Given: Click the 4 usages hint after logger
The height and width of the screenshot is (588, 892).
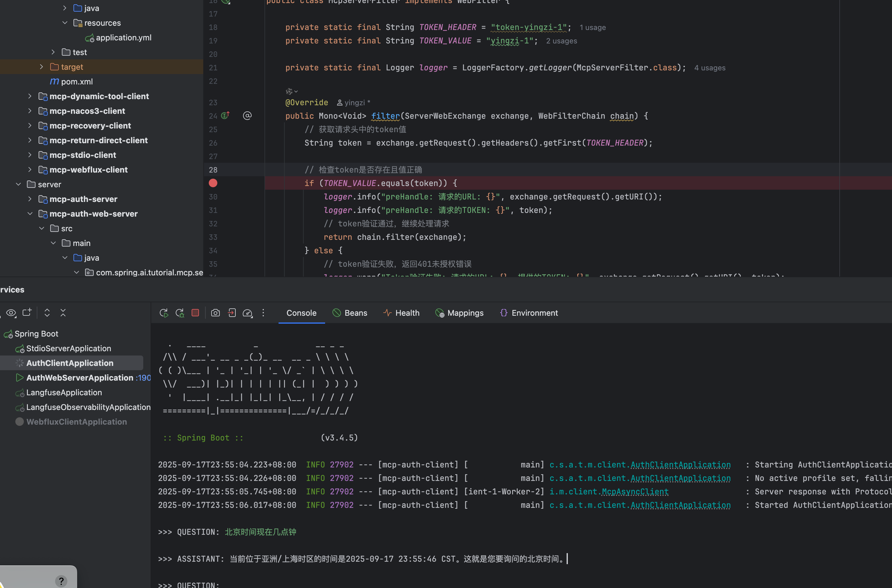Looking at the screenshot, I should pos(709,68).
